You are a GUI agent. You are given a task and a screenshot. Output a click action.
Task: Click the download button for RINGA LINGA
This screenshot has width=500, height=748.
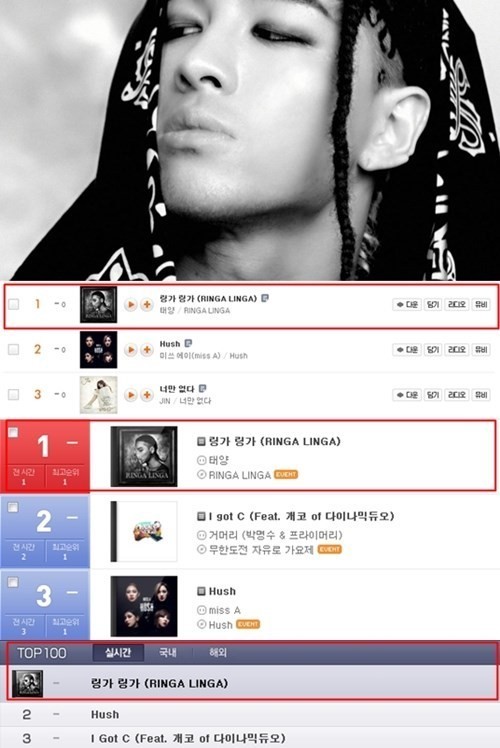click(406, 304)
